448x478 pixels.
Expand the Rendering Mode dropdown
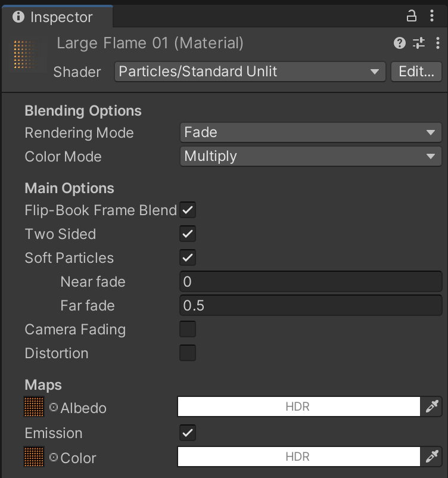(x=310, y=132)
